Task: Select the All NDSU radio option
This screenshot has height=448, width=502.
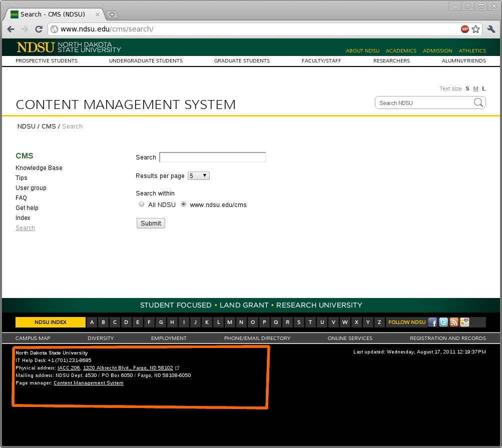Action: pyautogui.click(x=142, y=204)
